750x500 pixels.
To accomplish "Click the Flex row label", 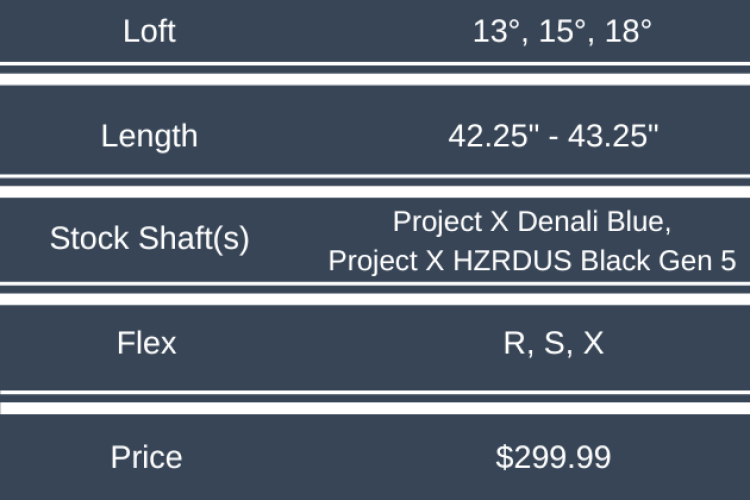I will (x=147, y=343).
